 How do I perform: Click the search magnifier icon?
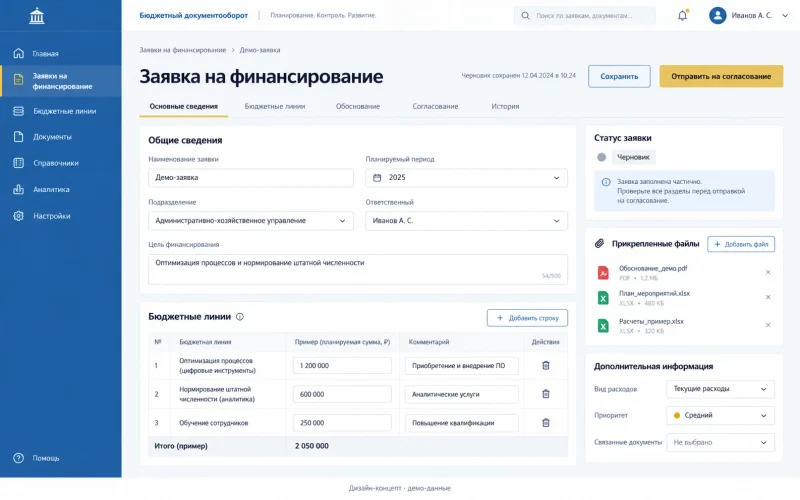[x=525, y=16]
